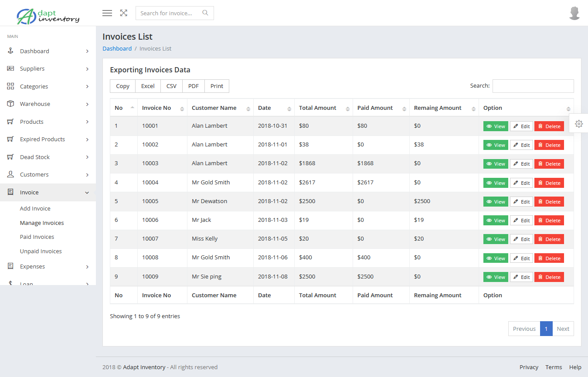
Task: Collapse the Invoice submenu
Action: coord(87,193)
